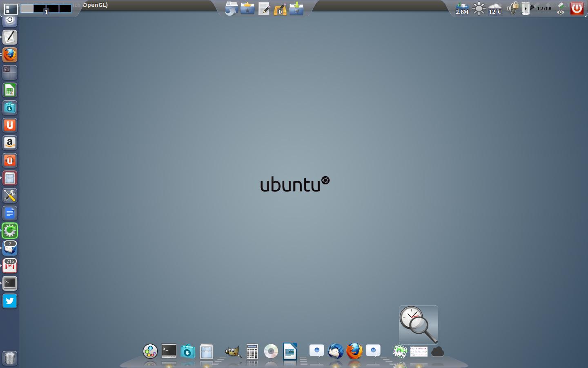
Task: Launch LibreOffice Calc from the launcher
Action: [x=10, y=90]
